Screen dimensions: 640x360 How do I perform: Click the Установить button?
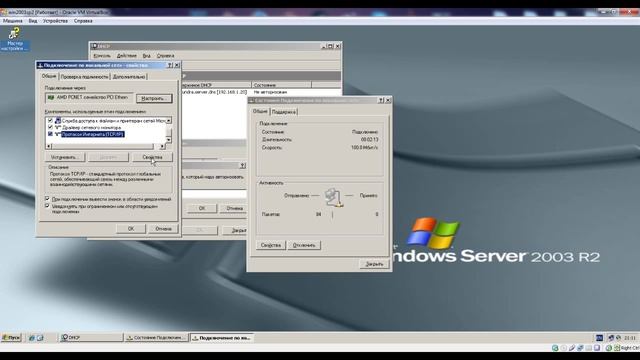click(64, 157)
